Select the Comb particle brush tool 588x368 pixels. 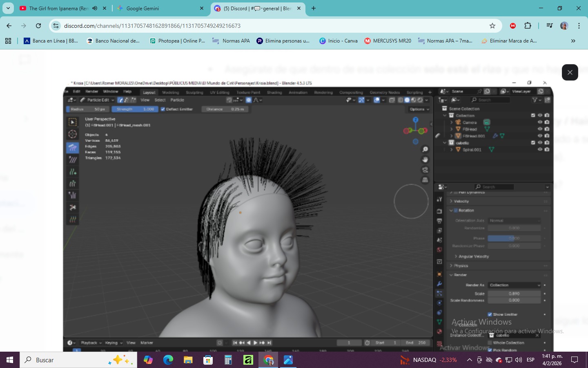[73, 148]
